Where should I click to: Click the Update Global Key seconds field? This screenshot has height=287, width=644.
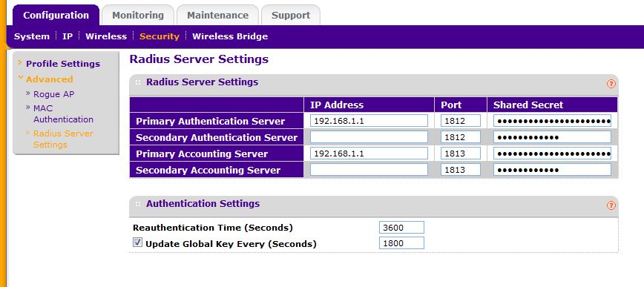pyautogui.click(x=401, y=243)
